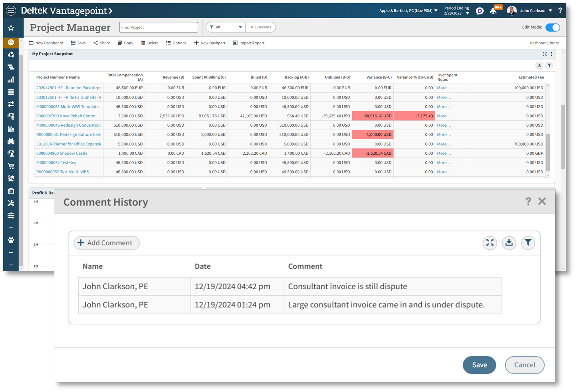The image size is (576, 392).
Task: Filter comments using funnel icon
Action: point(528,243)
